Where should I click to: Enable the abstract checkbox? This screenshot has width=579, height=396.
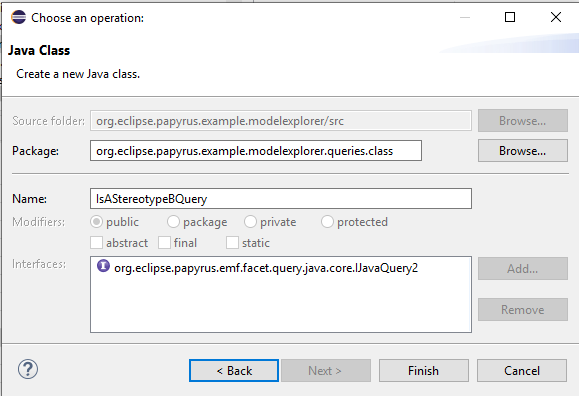click(96, 243)
